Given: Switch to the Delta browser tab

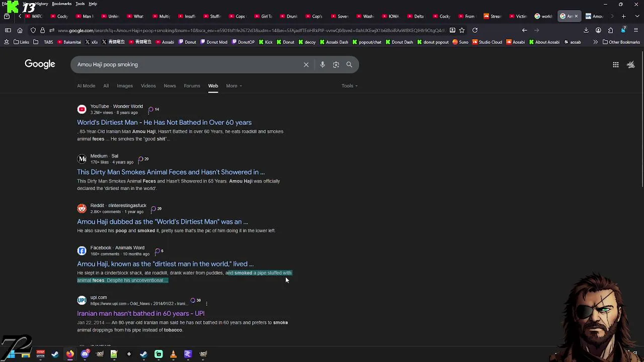Looking at the screenshot, I should click(x=416, y=16).
